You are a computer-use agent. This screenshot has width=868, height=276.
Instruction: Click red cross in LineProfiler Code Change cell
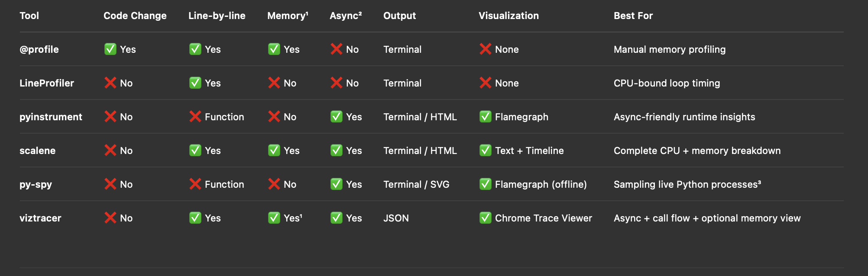[x=110, y=83]
